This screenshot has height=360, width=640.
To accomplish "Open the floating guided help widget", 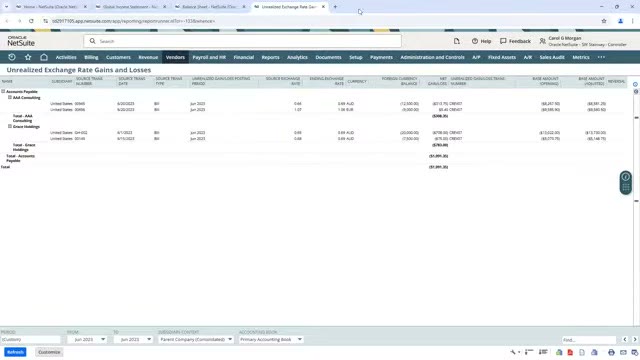I will coord(626,182).
